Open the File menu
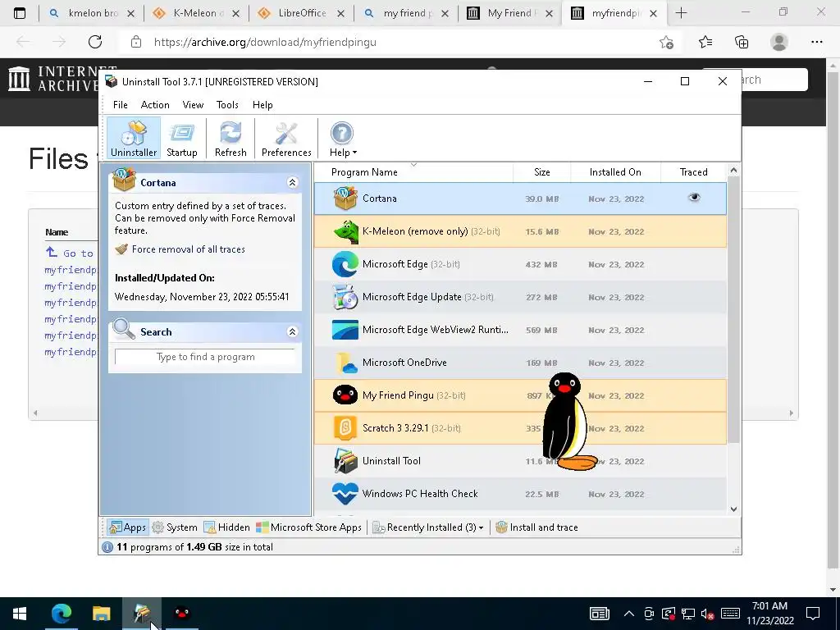The height and width of the screenshot is (630, 840). point(120,105)
